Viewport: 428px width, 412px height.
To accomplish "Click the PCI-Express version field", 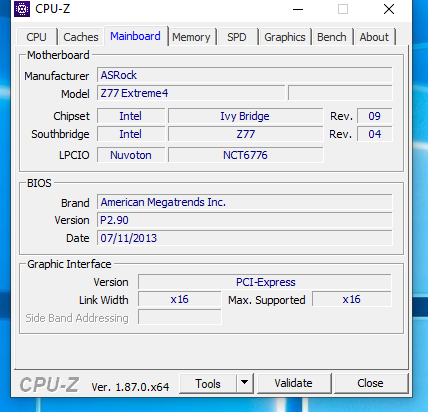I will [x=265, y=282].
